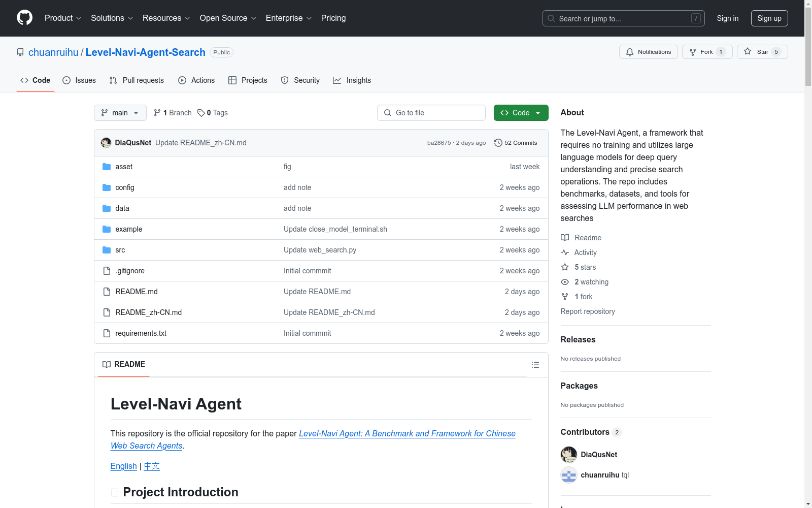Viewport: 812px width, 508px height.
Task: Open commit hash ba28675
Action: (439, 143)
